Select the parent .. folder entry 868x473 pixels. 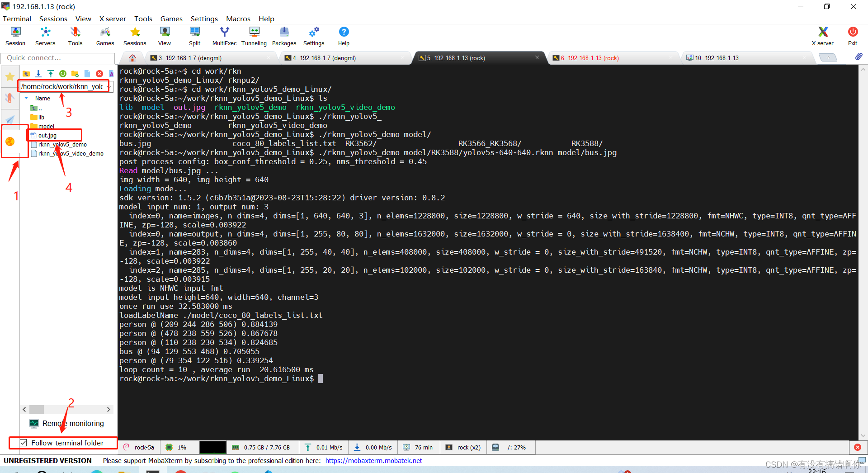[36, 108]
